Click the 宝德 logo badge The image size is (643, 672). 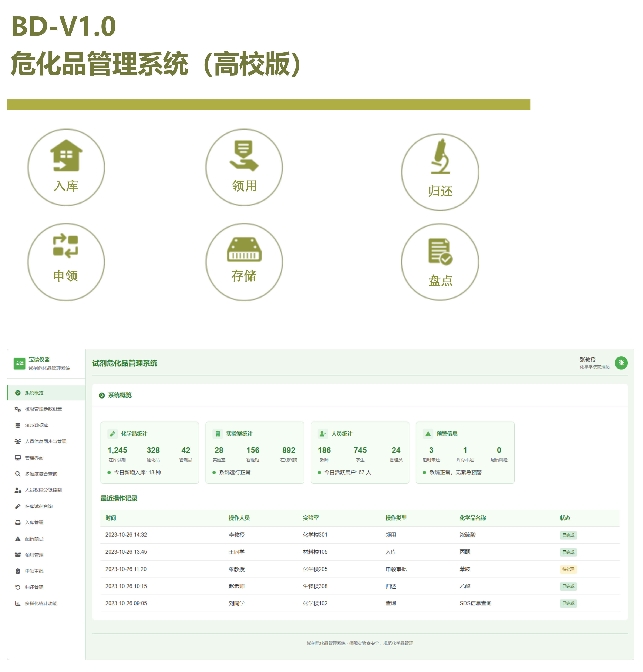(19, 363)
